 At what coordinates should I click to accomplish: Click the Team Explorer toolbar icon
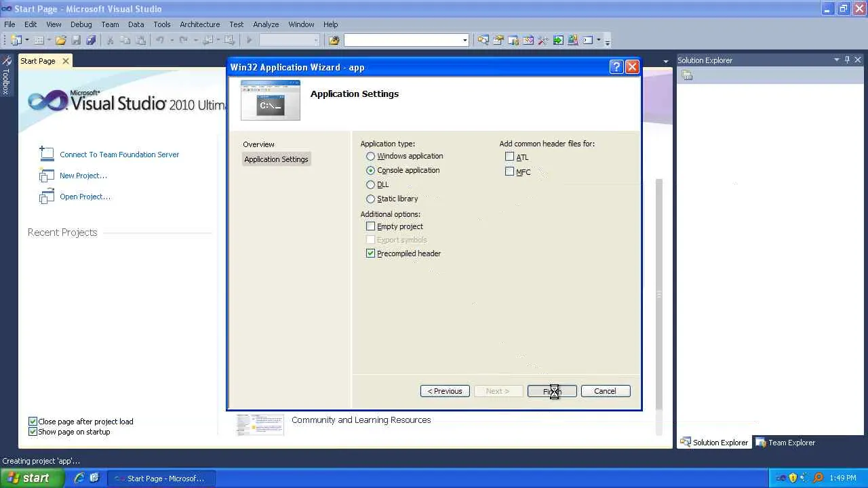click(513, 40)
